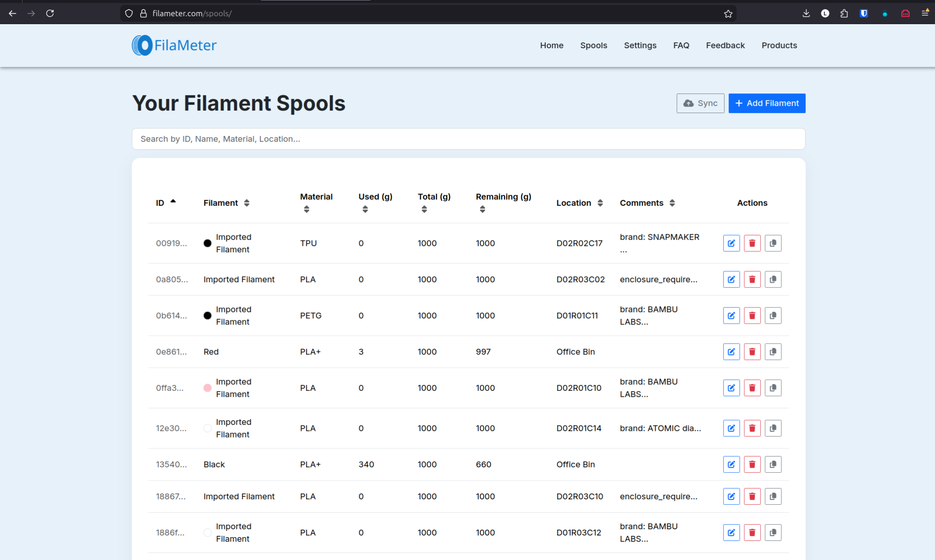Edit the TPU spool entry
The image size is (935, 560).
731,243
